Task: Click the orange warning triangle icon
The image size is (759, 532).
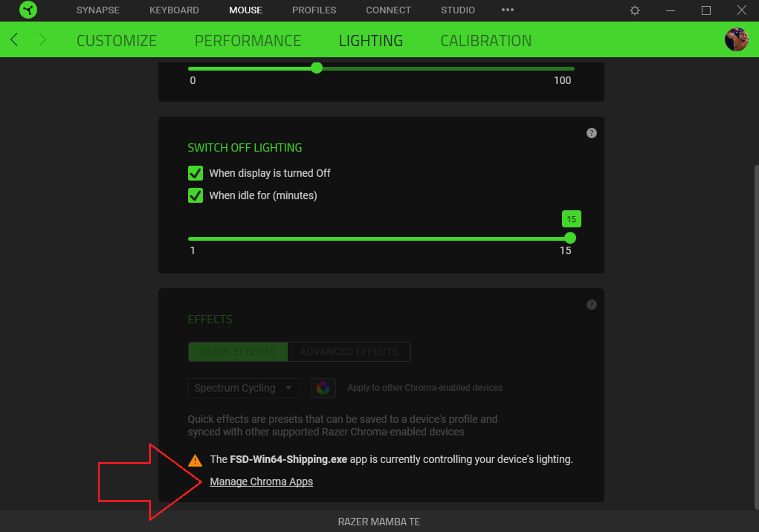Action: coord(195,461)
